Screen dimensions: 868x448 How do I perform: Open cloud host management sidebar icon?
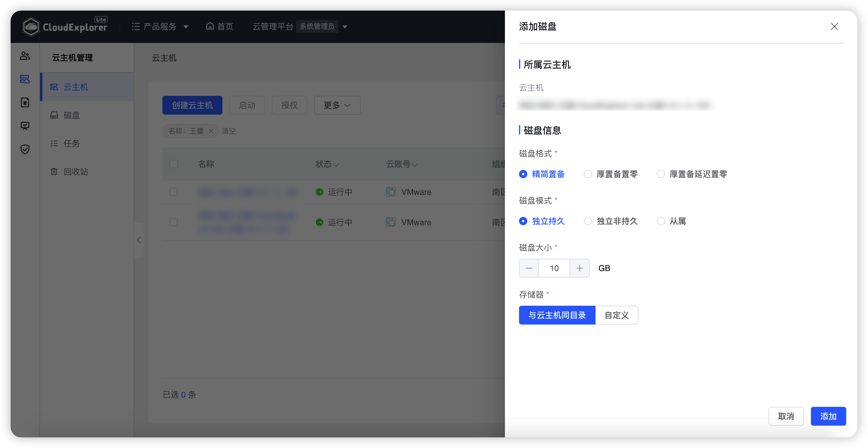click(x=25, y=79)
